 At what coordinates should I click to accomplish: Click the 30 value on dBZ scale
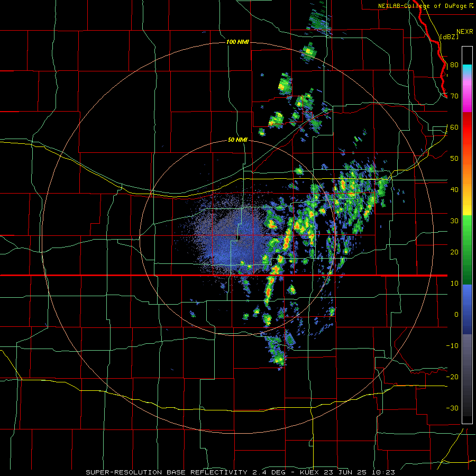click(x=454, y=221)
